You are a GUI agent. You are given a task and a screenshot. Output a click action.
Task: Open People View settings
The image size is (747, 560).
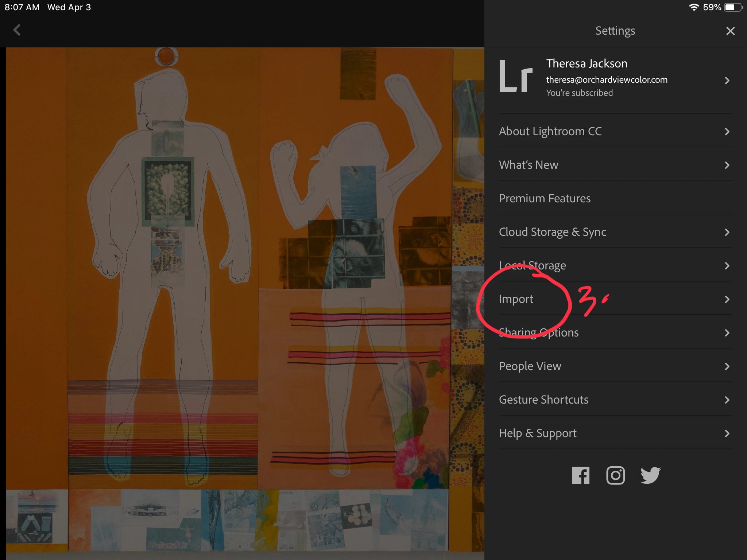pos(530,366)
